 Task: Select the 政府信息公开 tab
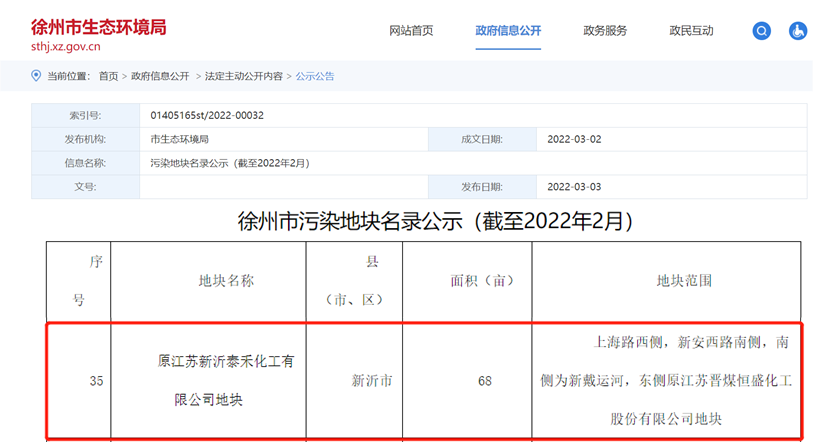point(508,31)
